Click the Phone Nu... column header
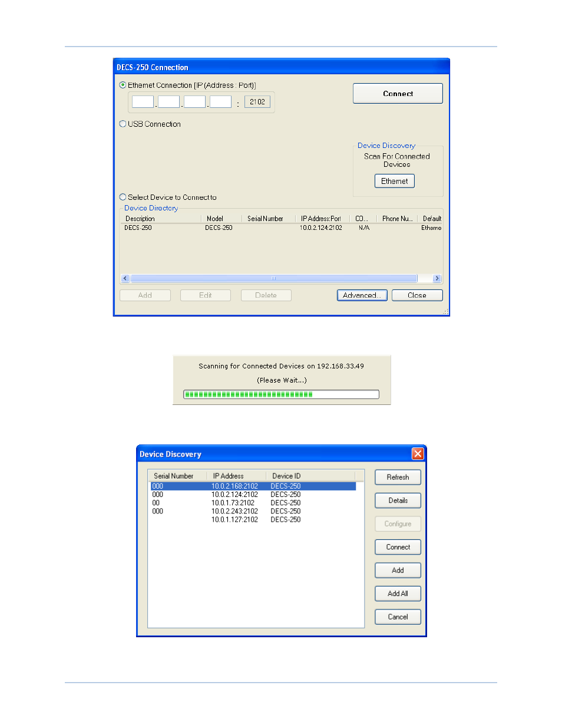 click(398, 219)
